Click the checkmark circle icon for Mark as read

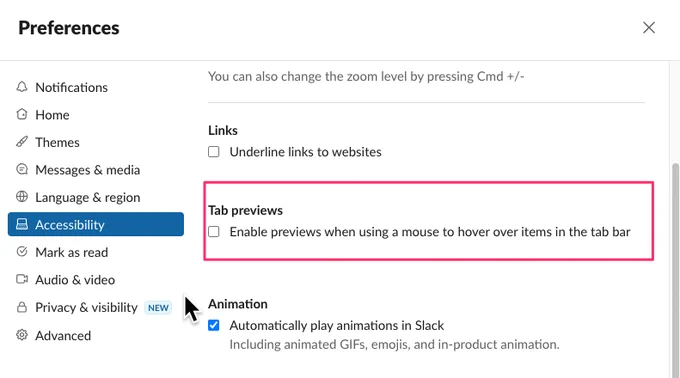pos(22,252)
